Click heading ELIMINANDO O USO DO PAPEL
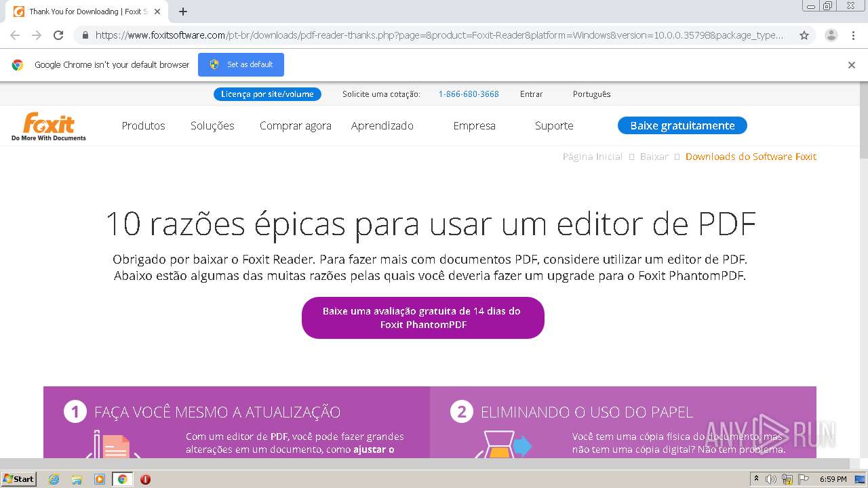Screen dimensions: 868x488 [587, 411]
